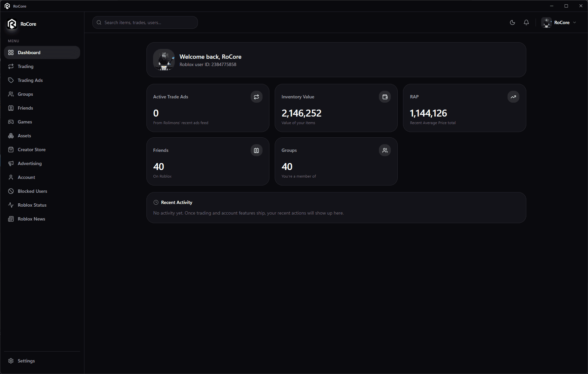
Task: Click the Blocked Users ban icon
Action: (x=11, y=191)
